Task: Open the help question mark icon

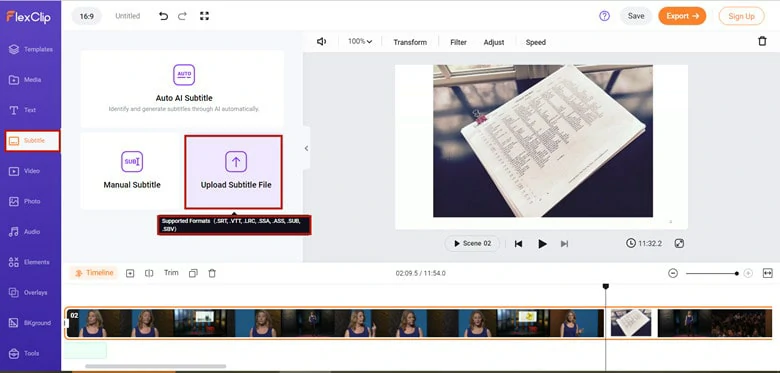Action: (x=604, y=16)
